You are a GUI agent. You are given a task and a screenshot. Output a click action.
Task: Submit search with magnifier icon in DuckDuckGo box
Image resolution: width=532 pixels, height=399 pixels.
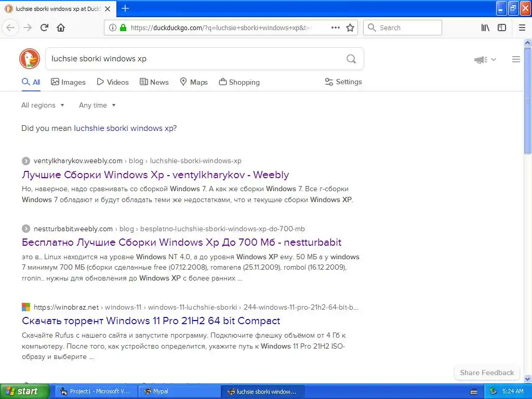(x=351, y=59)
